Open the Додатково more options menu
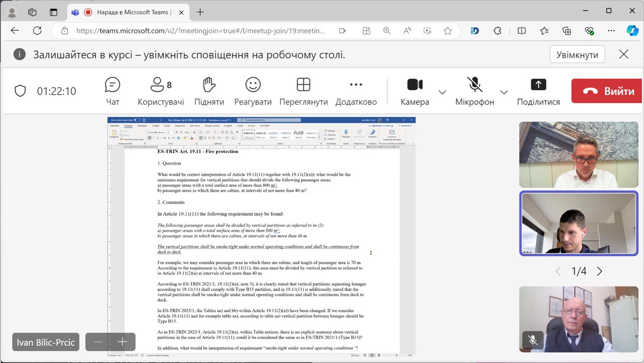This screenshot has height=363, width=644. (356, 91)
